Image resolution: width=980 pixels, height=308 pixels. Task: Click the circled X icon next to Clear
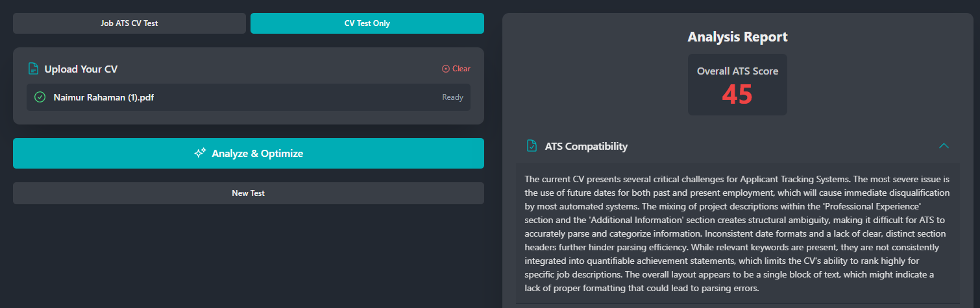coord(445,69)
